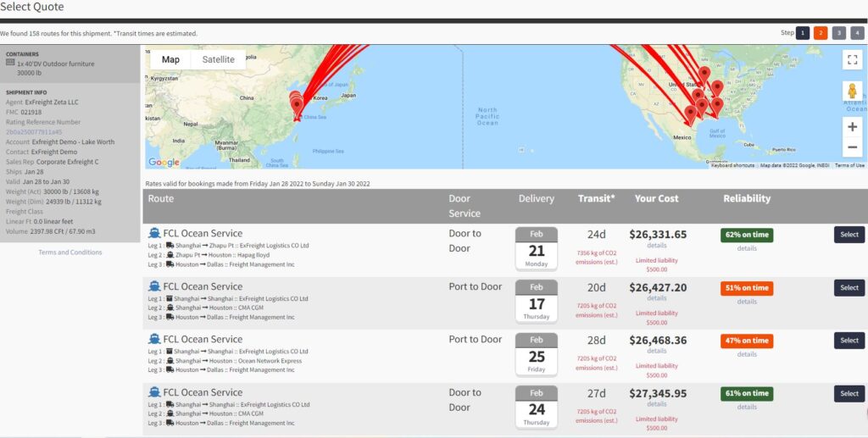View reliability details under 51% on time
The height and width of the screenshot is (438, 868).
tap(747, 302)
